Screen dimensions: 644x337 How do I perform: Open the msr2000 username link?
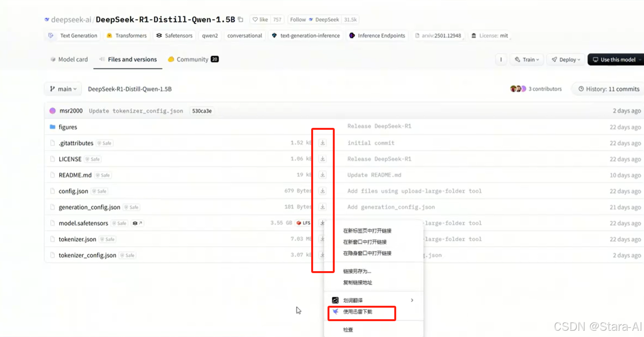[71, 111]
